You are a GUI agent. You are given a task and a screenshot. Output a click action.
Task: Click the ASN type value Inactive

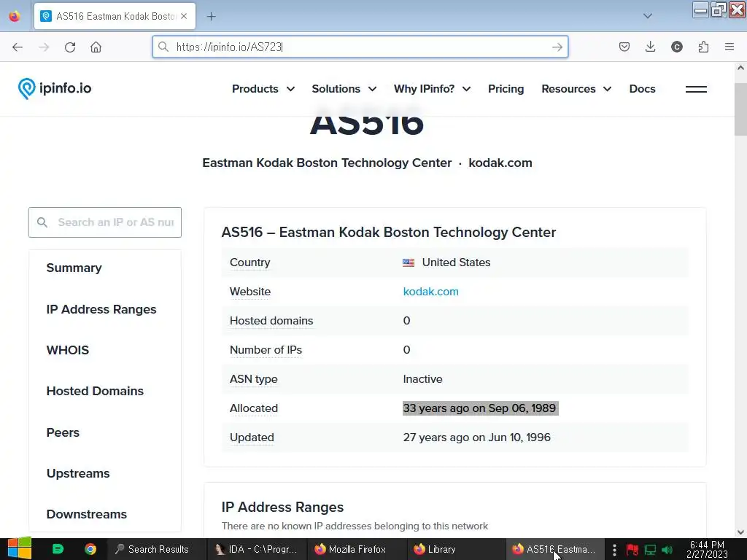click(x=422, y=379)
